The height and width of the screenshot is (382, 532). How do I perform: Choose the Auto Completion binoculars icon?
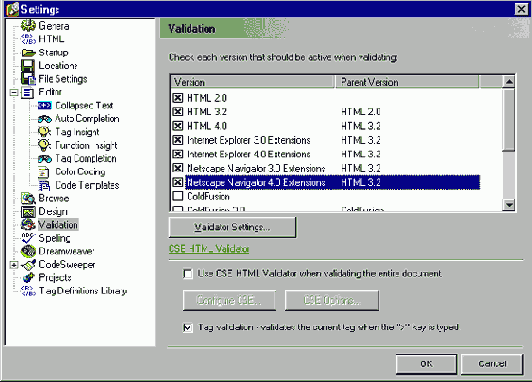pos(44,119)
